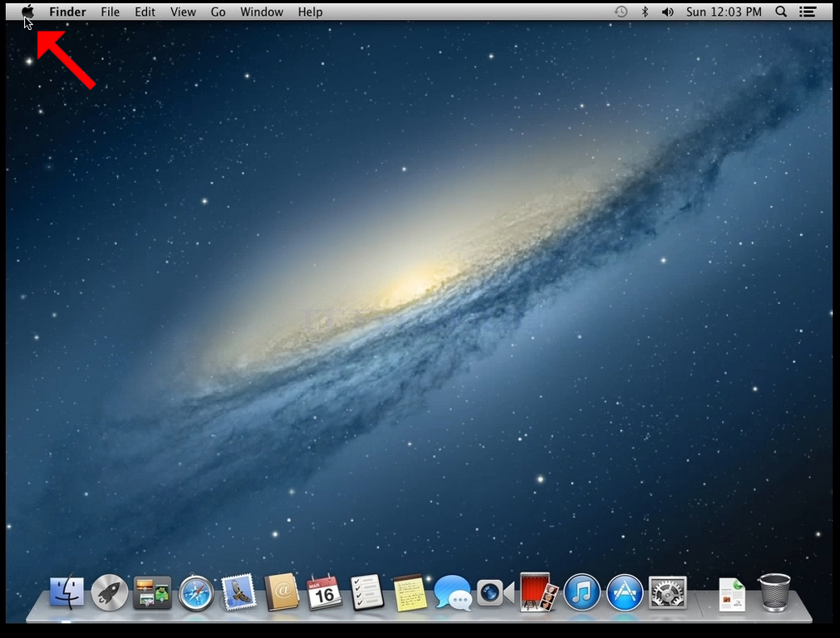Open the View menu
The height and width of the screenshot is (638, 840).
183,12
